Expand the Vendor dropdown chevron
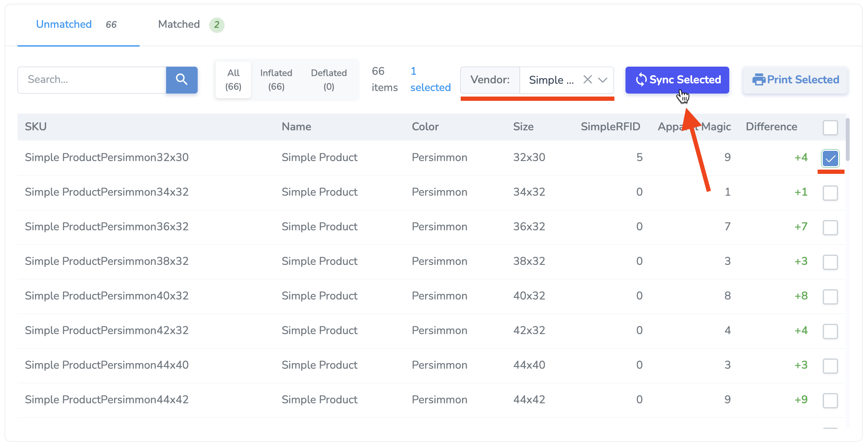 click(x=603, y=80)
